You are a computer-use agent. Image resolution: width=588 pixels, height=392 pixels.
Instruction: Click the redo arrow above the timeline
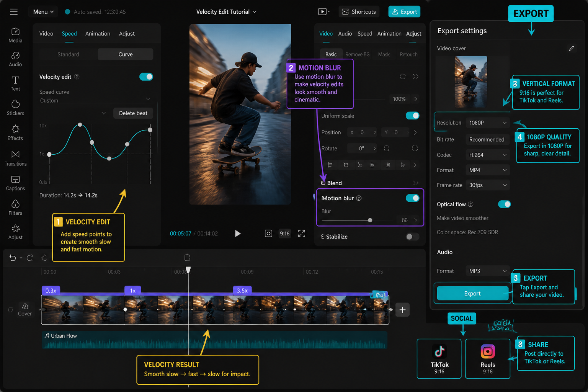click(30, 258)
